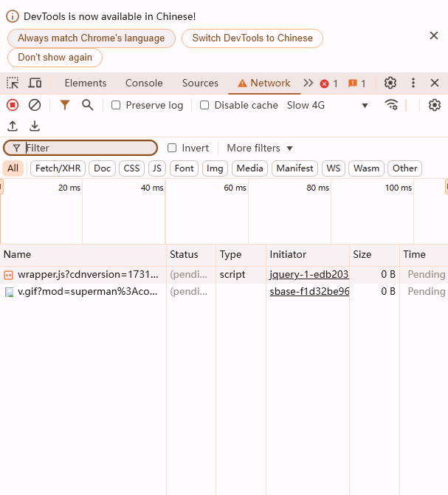Toggle the orange filter funnel icon
This screenshot has height=495, width=448.
(x=65, y=105)
